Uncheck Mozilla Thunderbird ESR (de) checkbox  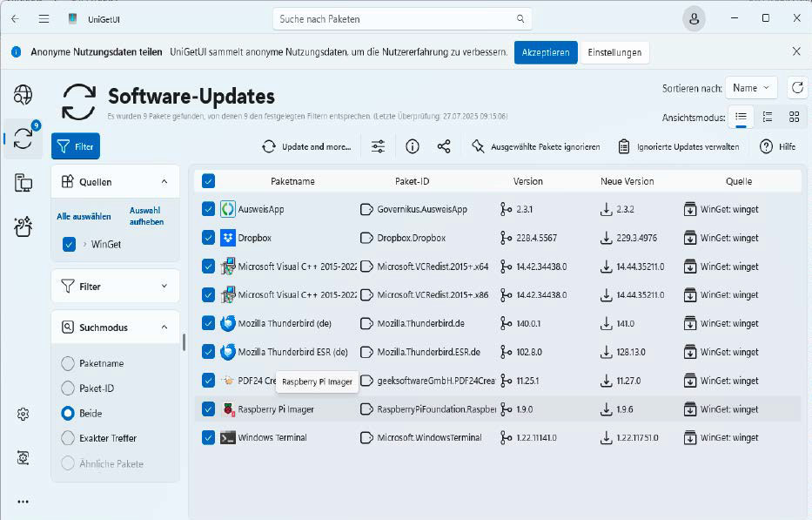pyautogui.click(x=208, y=352)
